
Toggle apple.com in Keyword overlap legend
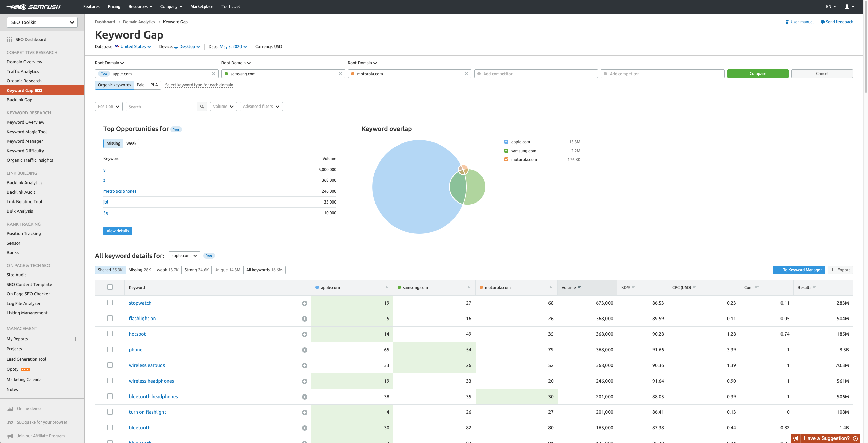pos(506,142)
